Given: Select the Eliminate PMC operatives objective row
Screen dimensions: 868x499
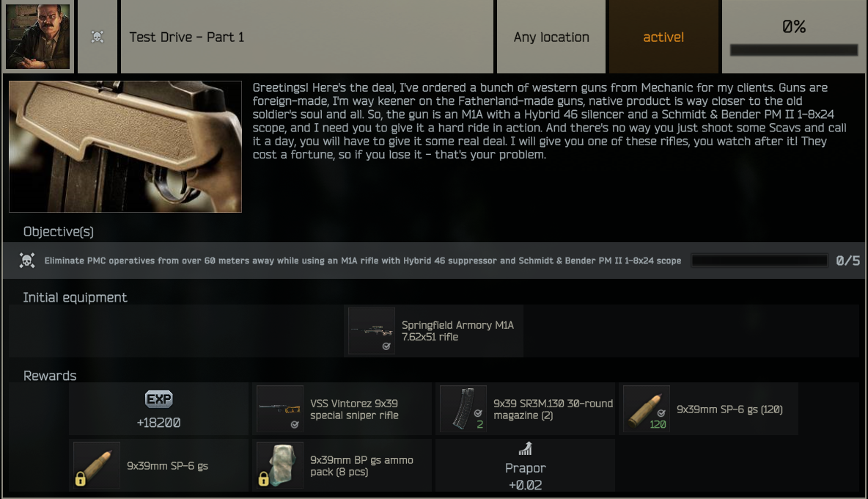Looking at the screenshot, I should [x=434, y=261].
